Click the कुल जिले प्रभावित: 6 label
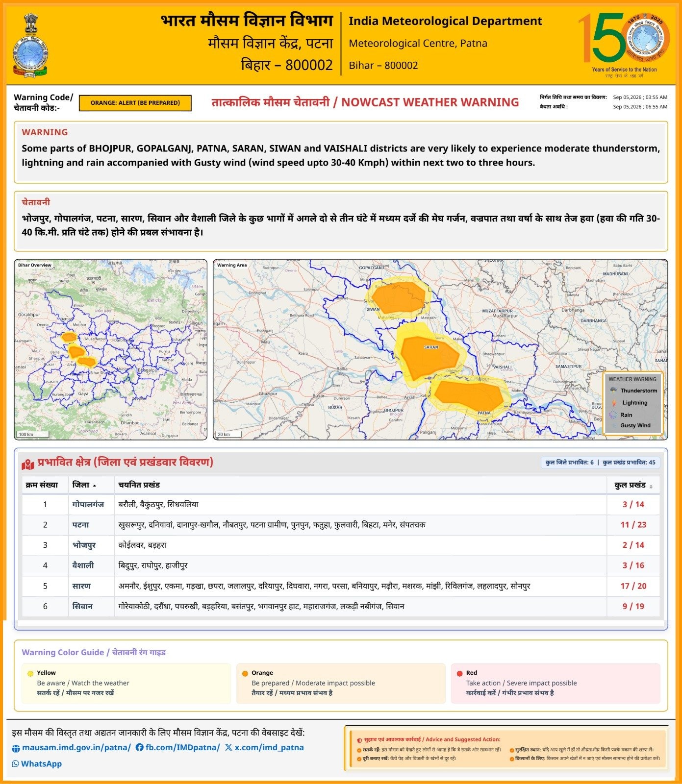This screenshot has height=784, width=682. pyautogui.click(x=570, y=463)
